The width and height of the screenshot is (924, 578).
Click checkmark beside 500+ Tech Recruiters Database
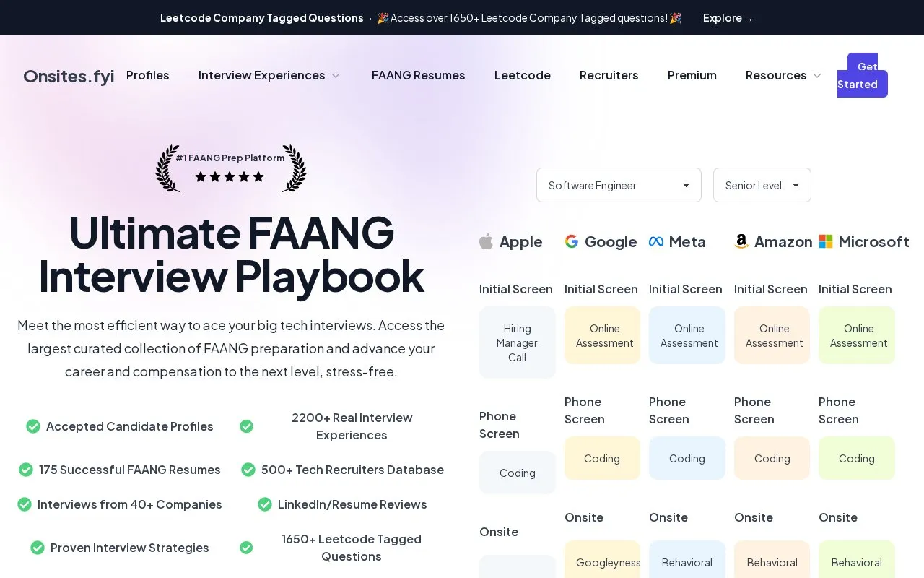[248, 470]
